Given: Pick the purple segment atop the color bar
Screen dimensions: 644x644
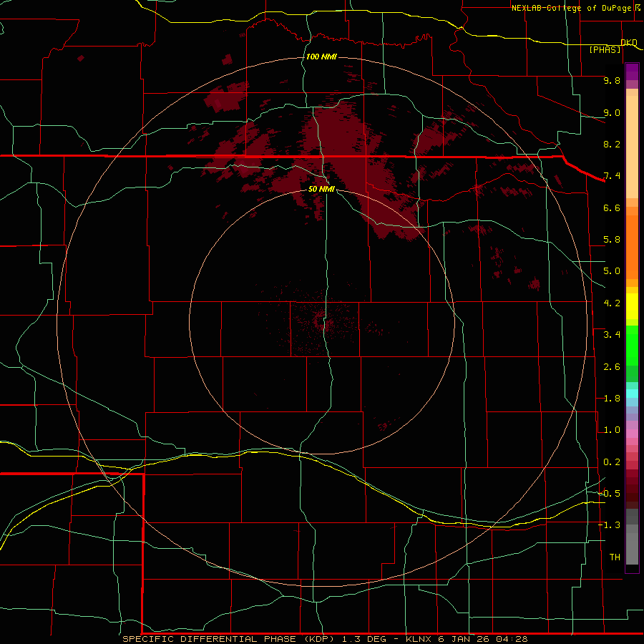Looking at the screenshot, I should click(x=632, y=72).
